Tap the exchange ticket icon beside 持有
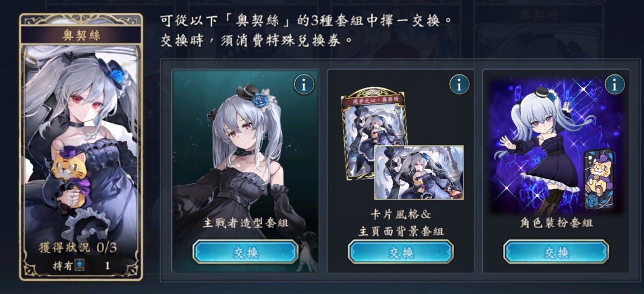 (80, 265)
